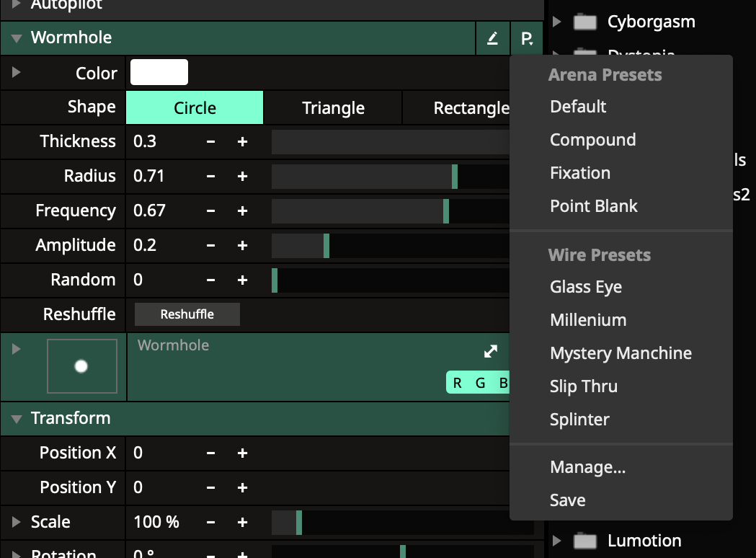Collapse the Transform section
The width and height of the screenshot is (756, 558).
pos(16,418)
